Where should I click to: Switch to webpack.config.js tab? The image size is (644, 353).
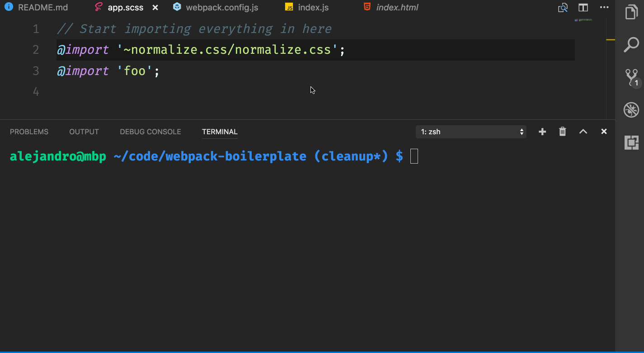[222, 8]
